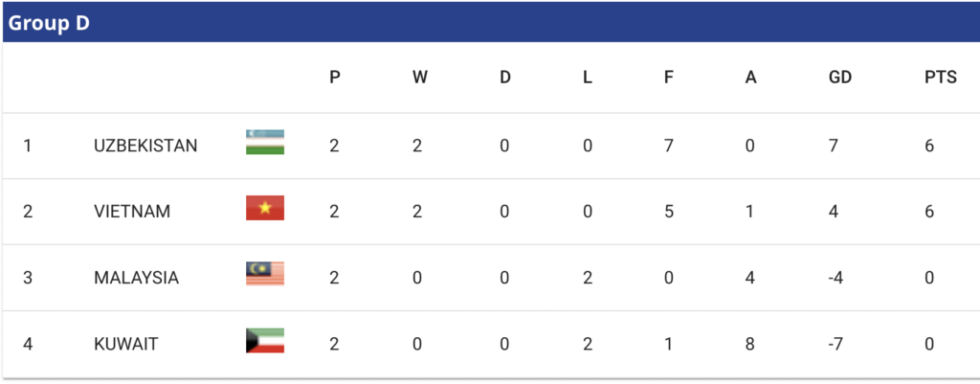The height and width of the screenshot is (384, 980).
Task: Select the UZBEKISTAN team name
Action: coord(145,146)
